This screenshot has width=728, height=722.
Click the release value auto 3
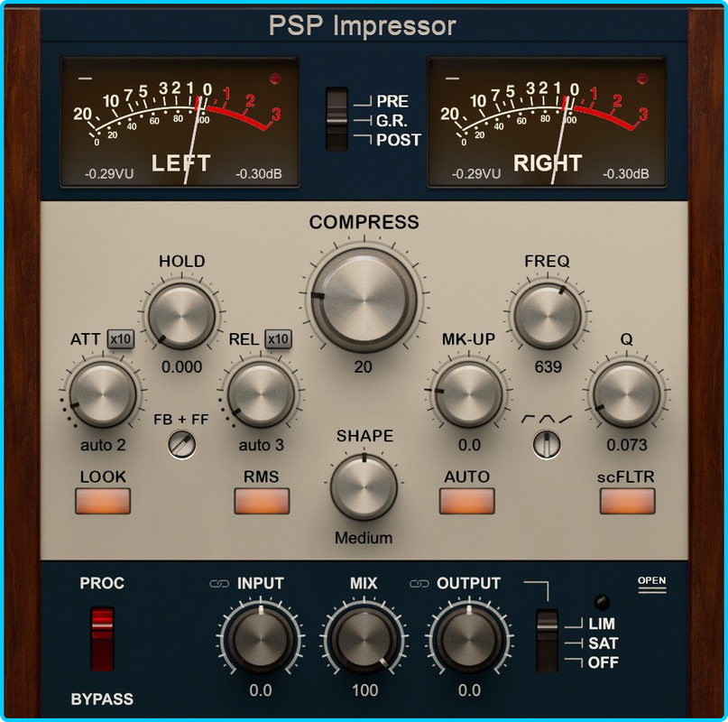pyautogui.click(x=261, y=445)
